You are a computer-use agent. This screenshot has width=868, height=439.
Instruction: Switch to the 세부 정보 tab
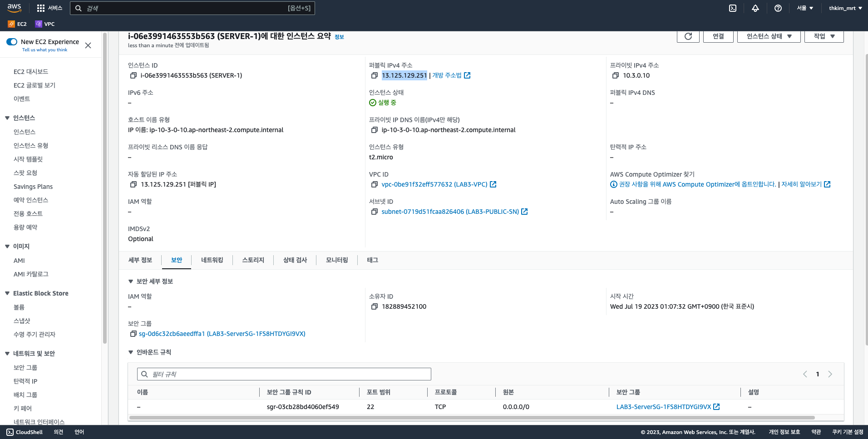[x=140, y=260]
